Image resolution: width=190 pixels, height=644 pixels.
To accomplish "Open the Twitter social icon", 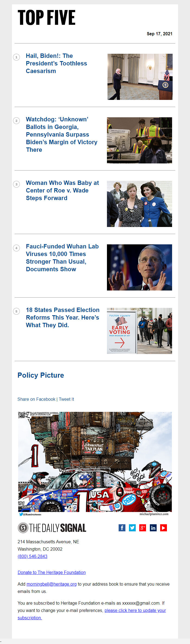I will [132, 528].
